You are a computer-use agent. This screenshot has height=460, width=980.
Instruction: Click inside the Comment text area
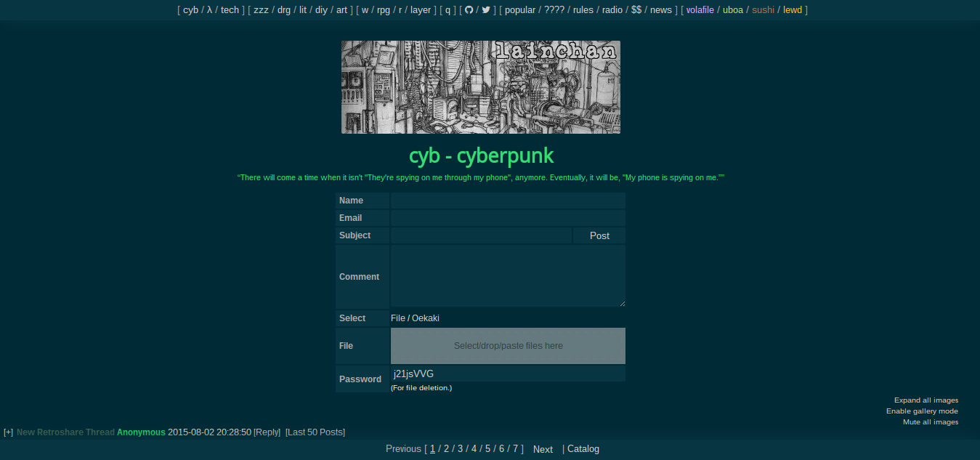point(508,276)
